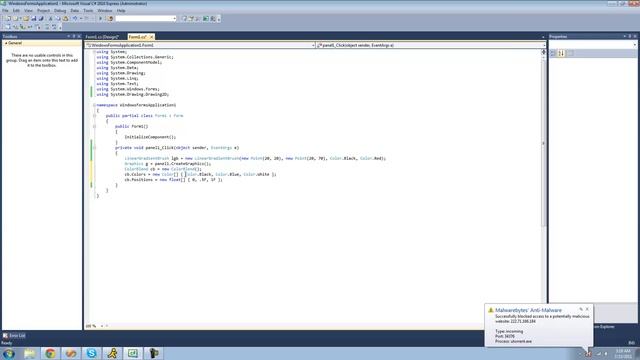The width and height of the screenshot is (640, 360).
Task: Click the 'Graphics g = panel1.CreateGraphics();' line
Action: 168,164
